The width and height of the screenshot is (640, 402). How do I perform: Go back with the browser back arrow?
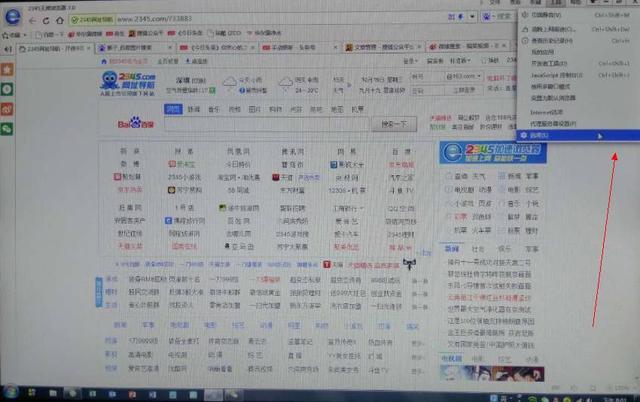point(32,20)
